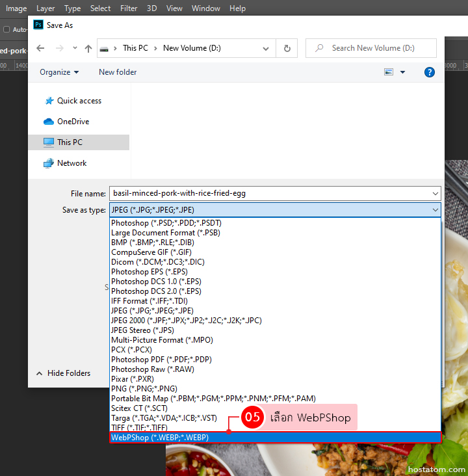Collapse the Save as type combo box
Screen dimensions: 468x476
click(x=435, y=210)
